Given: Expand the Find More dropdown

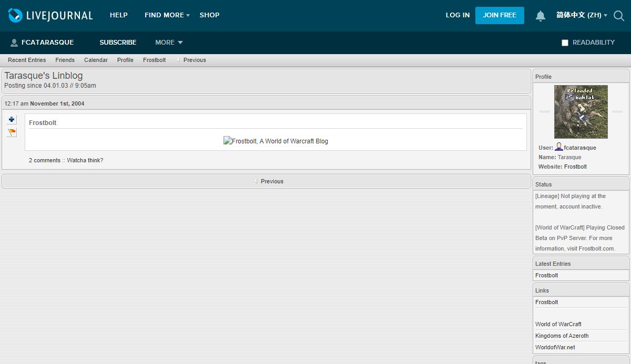Looking at the screenshot, I should click(167, 15).
